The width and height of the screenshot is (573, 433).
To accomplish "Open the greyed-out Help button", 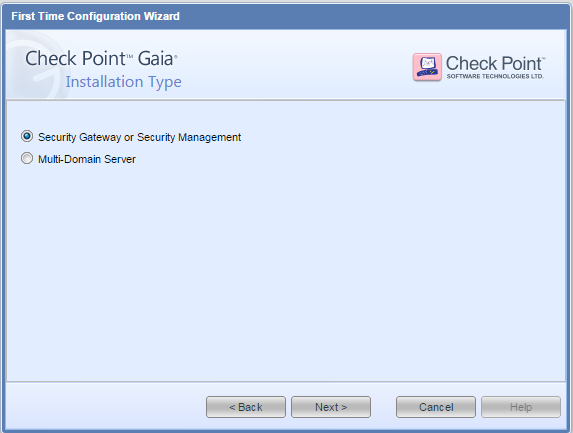I will 521,407.
